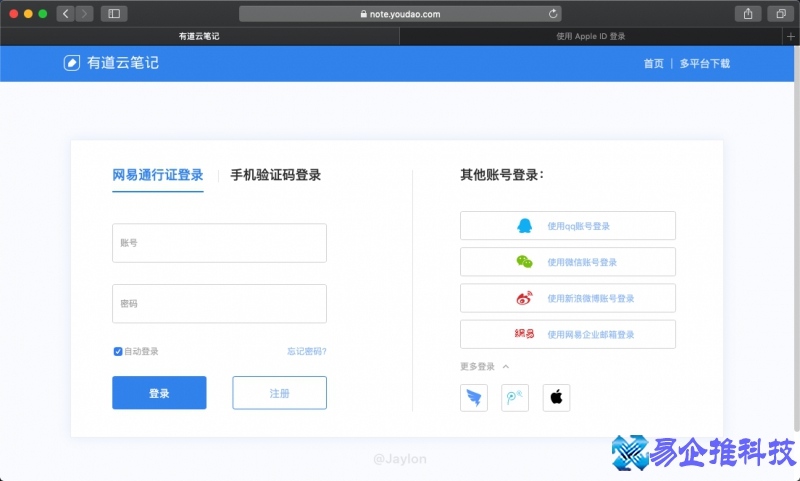The height and width of the screenshot is (481, 800).
Task: Click the 有道云笔记 logo icon
Action: [x=71, y=63]
